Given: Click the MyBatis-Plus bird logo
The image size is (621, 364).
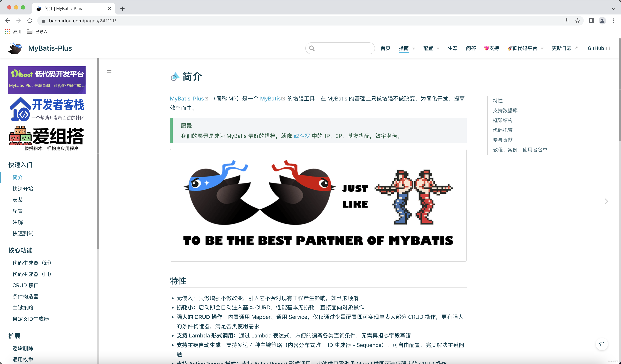Looking at the screenshot, I should [15, 48].
